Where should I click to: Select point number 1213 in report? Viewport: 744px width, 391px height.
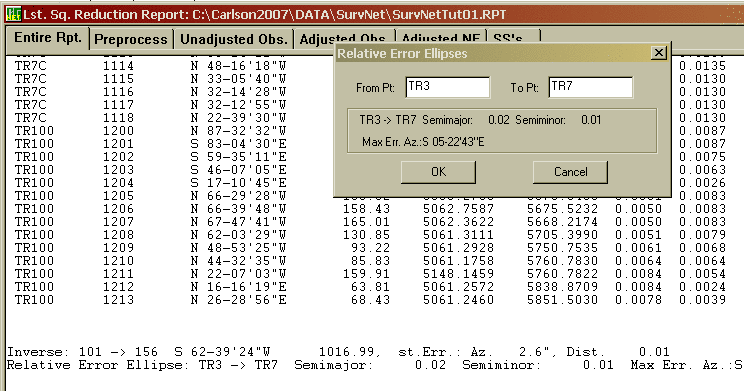[119, 300]
